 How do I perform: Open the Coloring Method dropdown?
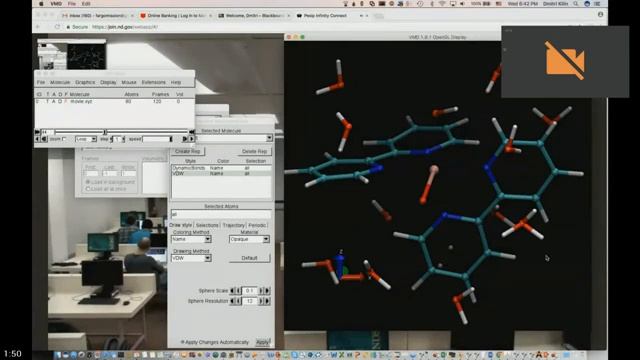[x=191, y=239]
